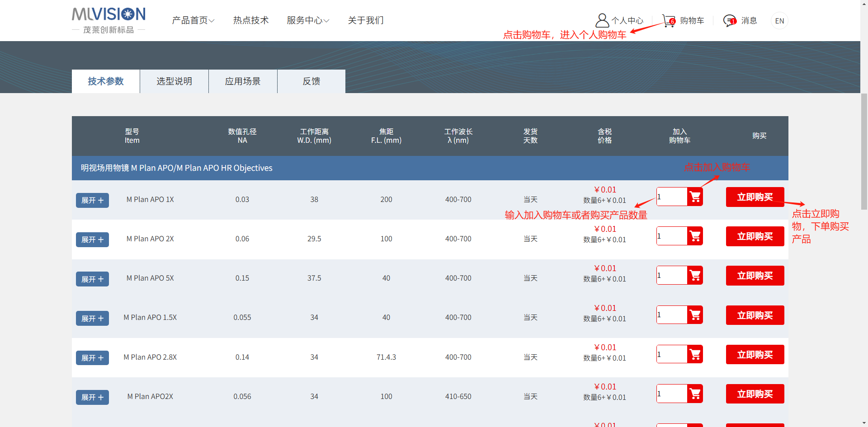Screen dimensions: 868x427
Task: Add M Plan APO 1X to cart
Action: click(x=695, y=197)
